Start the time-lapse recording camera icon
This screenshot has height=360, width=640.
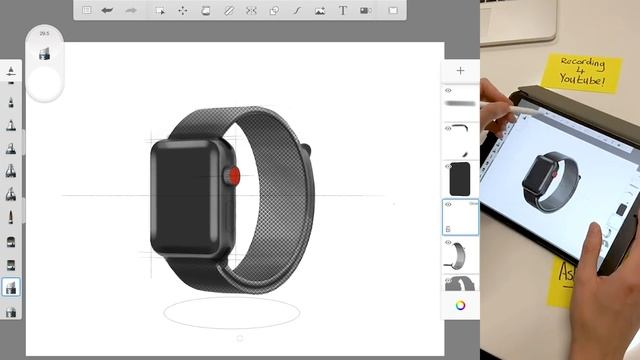[366, 11]
